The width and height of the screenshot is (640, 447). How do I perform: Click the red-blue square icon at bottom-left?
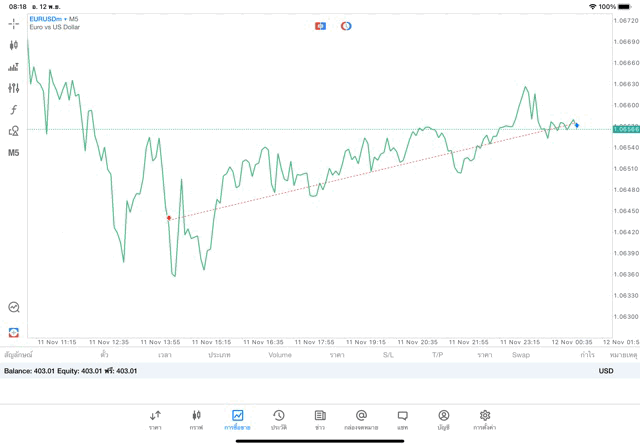point(14,331)
